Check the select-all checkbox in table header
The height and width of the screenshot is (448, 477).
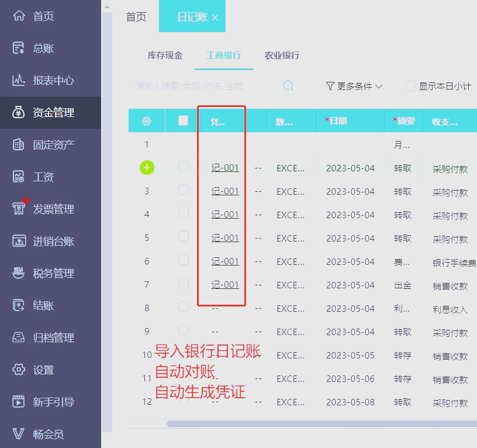tap(184, 120)
